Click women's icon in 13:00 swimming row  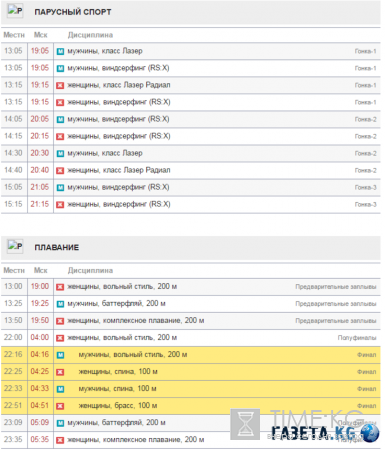(60, 287)
